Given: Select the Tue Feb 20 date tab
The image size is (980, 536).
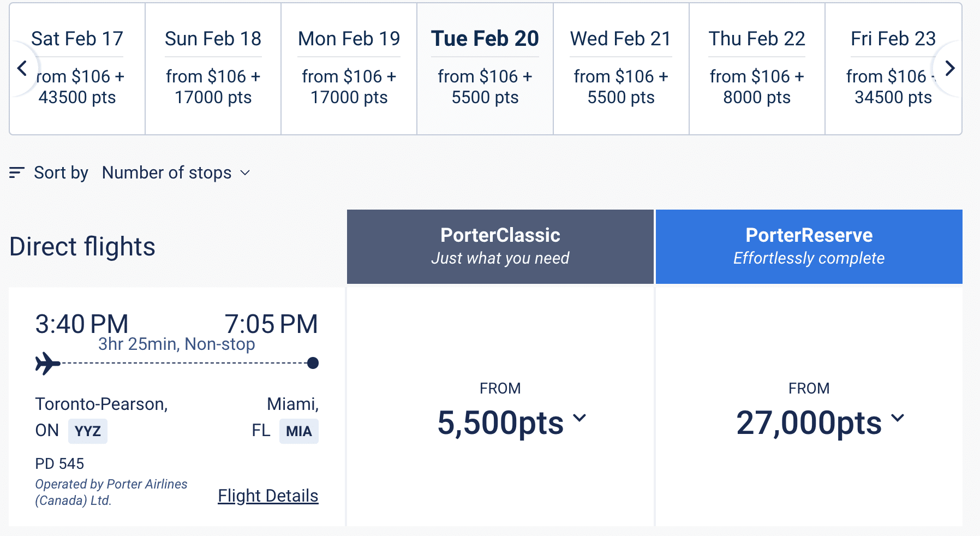Looking at the screenshot, I should pyautogui.click(x=485, y=69).
